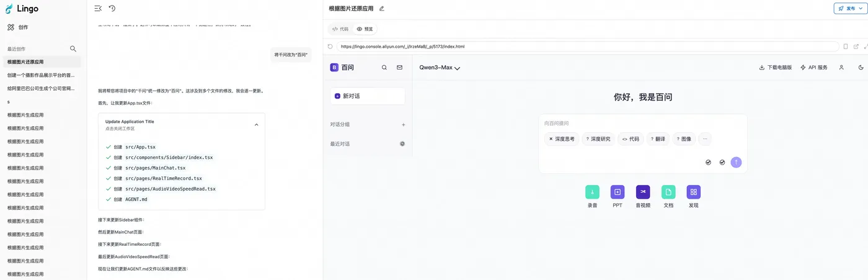Screen dimensions: 868x280
Task: Start a 新对话 new conversation
Action: pyautogui.click(x=368, y=96)
